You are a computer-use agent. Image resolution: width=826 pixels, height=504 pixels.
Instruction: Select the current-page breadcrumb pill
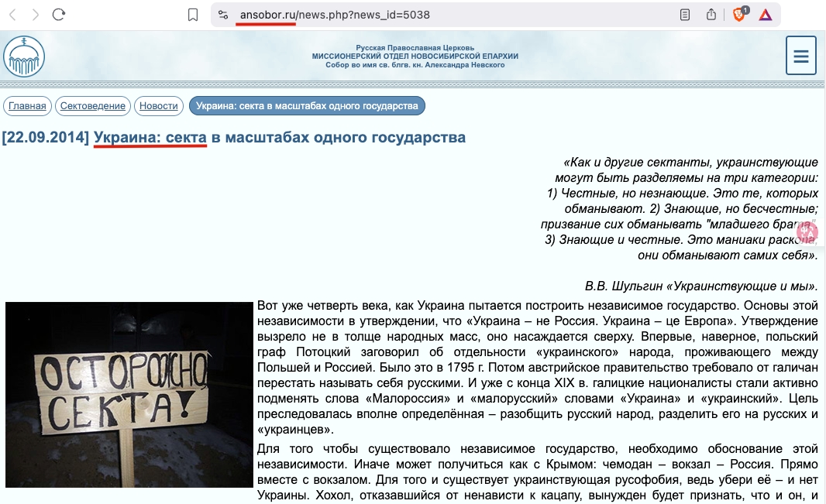pyautogui.click(x=307, y=106)
